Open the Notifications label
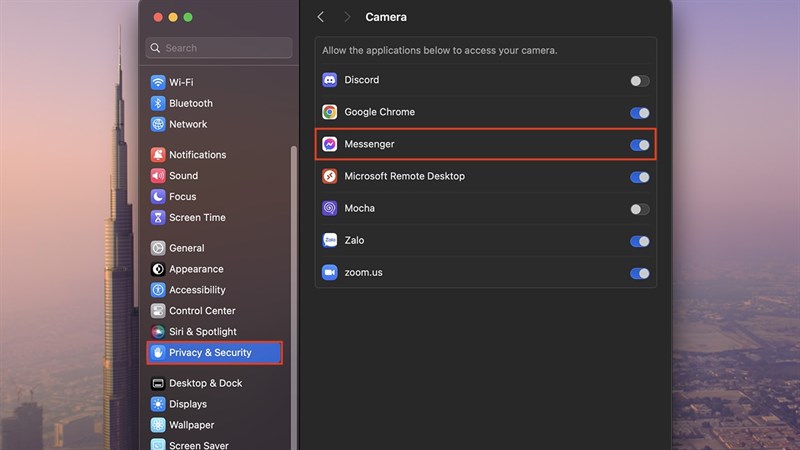This screenshot has height=450, width=800. pos(197,155)
